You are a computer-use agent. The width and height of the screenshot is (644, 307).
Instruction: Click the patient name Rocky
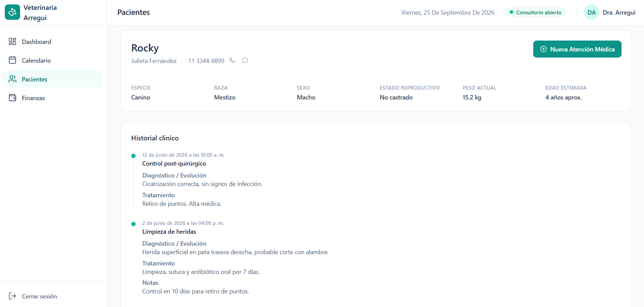click(145, 48)
